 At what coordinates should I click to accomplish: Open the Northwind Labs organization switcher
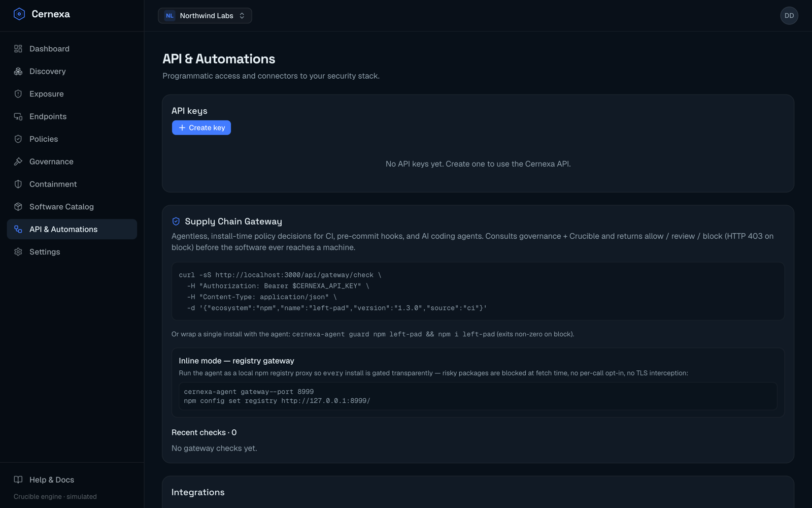tap(205, 16)
